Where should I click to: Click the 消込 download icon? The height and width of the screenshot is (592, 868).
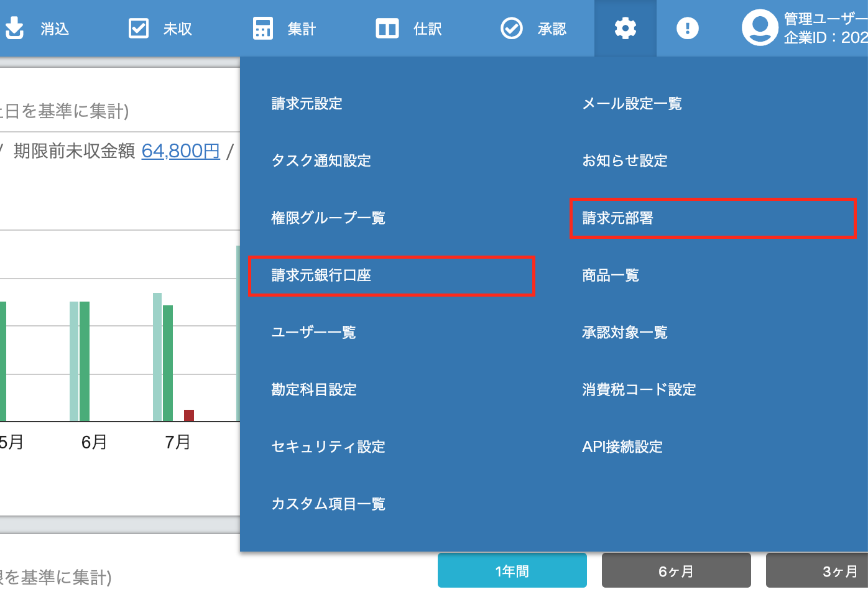[14, 29]
